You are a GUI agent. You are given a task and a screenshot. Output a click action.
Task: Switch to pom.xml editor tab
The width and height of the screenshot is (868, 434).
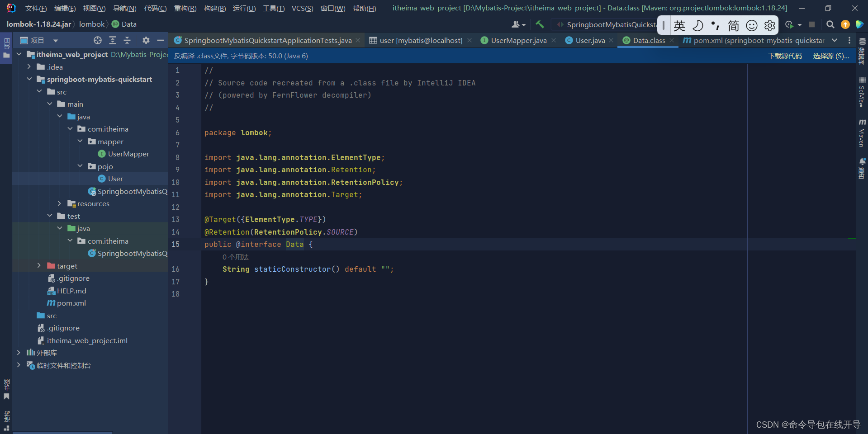click(753, 40)
